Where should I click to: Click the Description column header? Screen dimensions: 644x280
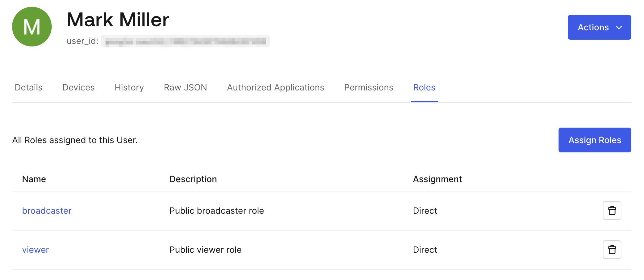(x=193, y=179)
